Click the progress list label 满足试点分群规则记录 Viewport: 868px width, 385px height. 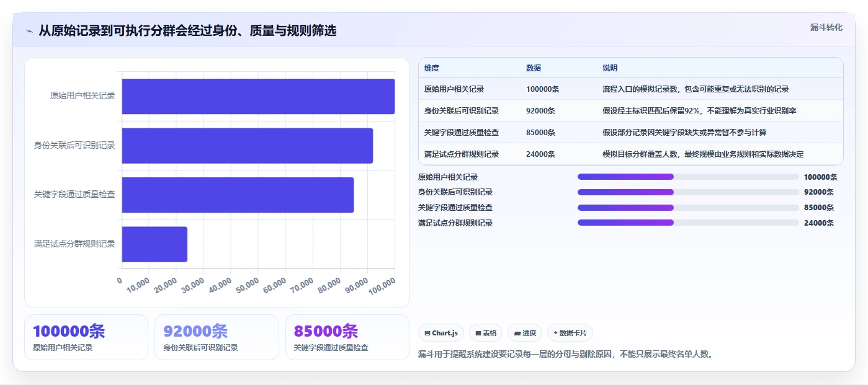[x=455, y=223]
